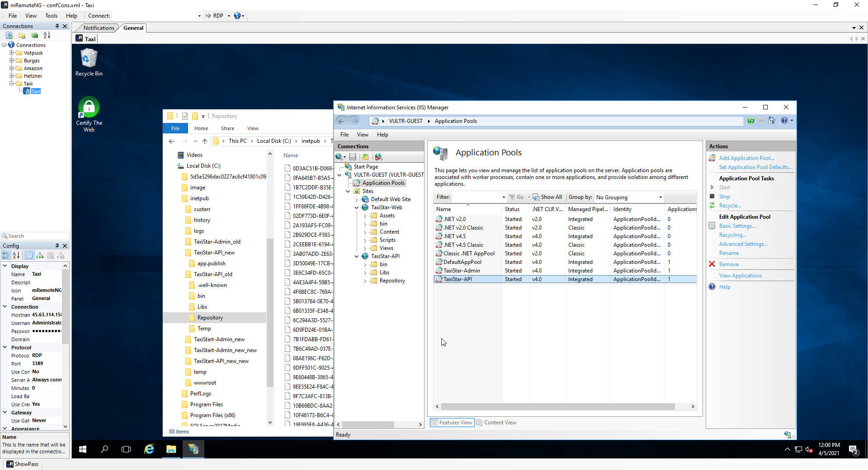Collapse the Sites node in IIS tree
This screenshot has width=868, height=470.
tap(348, 191)
